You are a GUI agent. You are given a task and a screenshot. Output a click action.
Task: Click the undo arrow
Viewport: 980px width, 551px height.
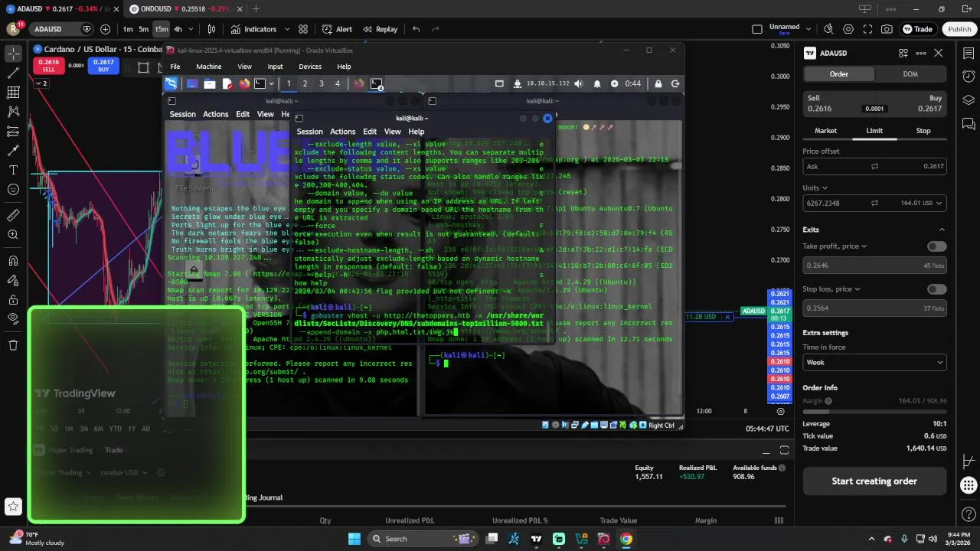416,29
